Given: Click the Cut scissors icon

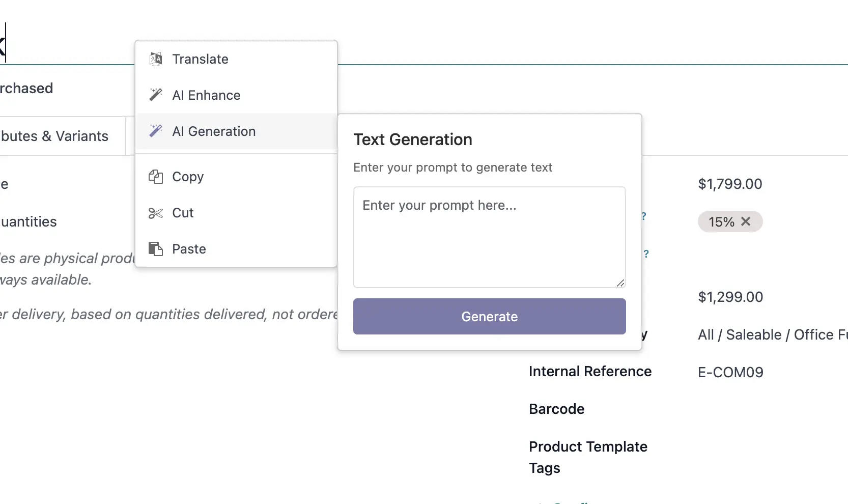Looking at the screenshot, I should point(155,213).
